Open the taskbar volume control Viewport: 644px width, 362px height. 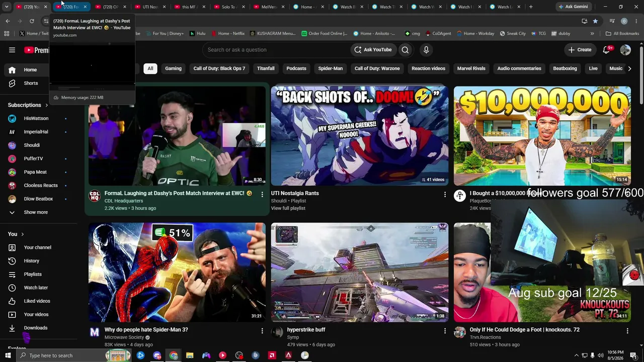coord(601,355)
